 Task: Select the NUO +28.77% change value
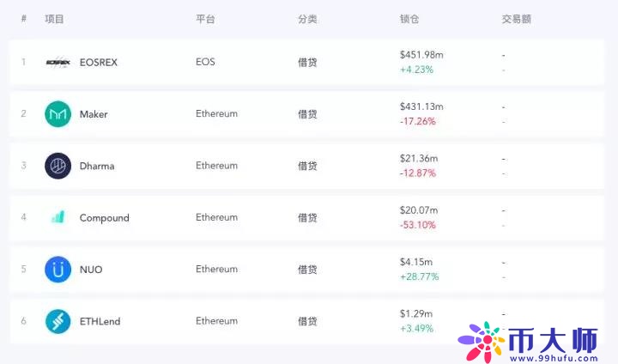(420, 276)
